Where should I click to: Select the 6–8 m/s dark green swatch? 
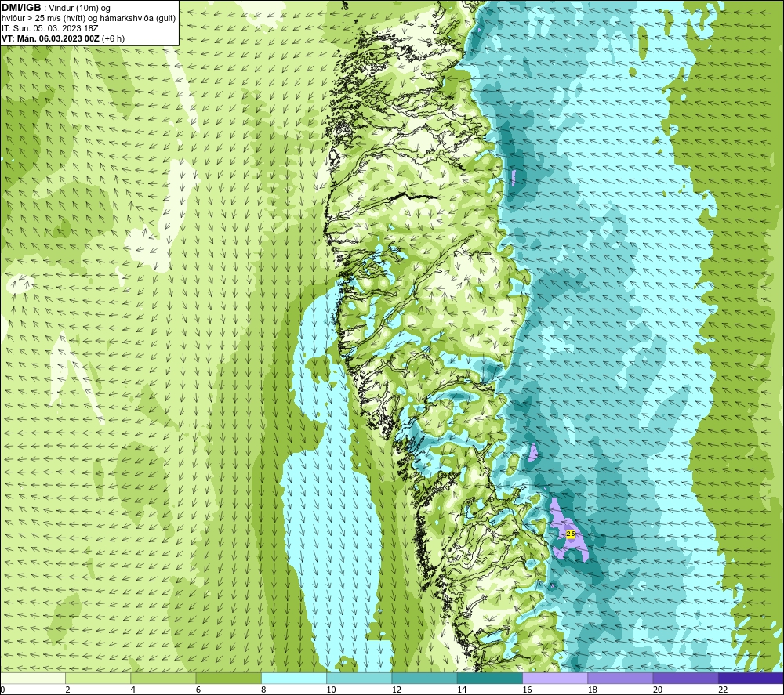coord(228,679)
